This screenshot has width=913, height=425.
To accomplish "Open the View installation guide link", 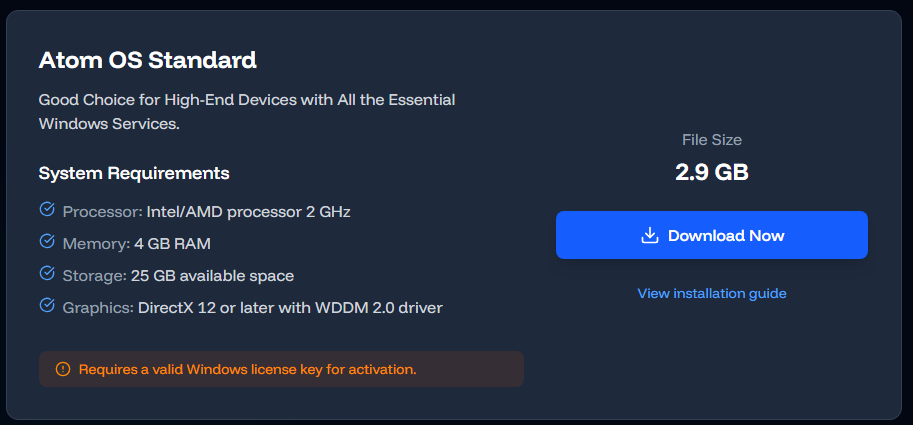I will pyautogui.click(x=712, y=293).
